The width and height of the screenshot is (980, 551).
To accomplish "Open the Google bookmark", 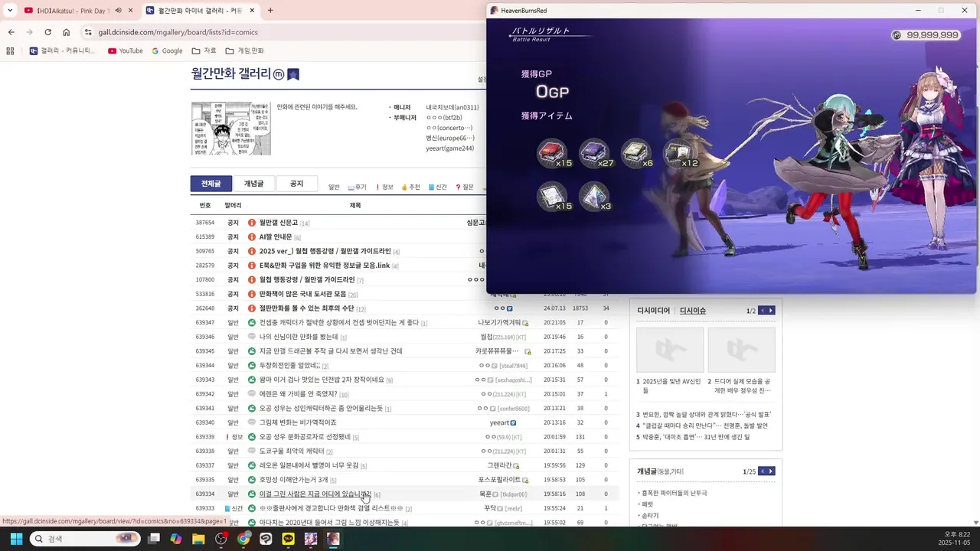I will click(167, 51).
